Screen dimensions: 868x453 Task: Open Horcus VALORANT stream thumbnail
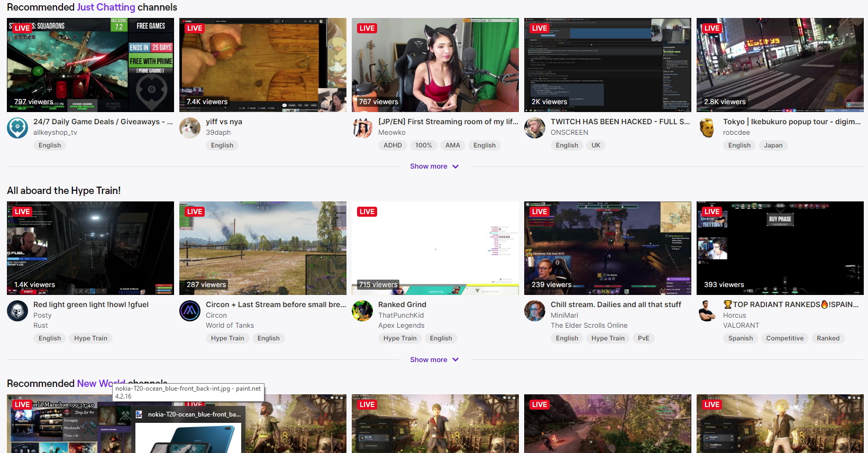click(x=780, y=248)
